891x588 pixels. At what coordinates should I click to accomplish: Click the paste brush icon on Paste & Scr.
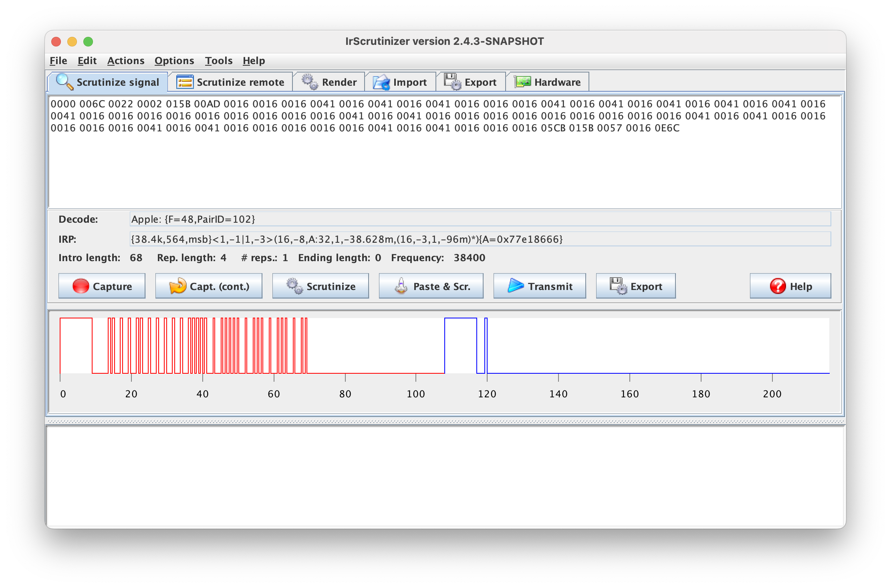point(401,286)
